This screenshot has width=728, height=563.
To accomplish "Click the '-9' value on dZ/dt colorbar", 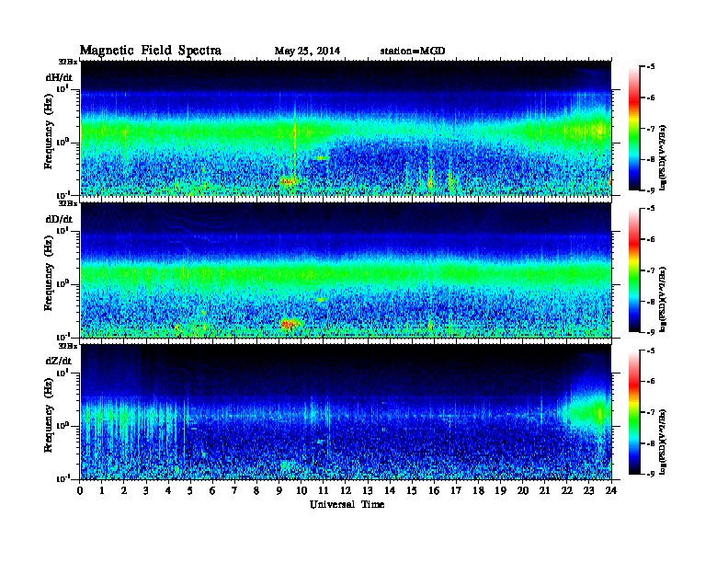I will click(651, 474).
